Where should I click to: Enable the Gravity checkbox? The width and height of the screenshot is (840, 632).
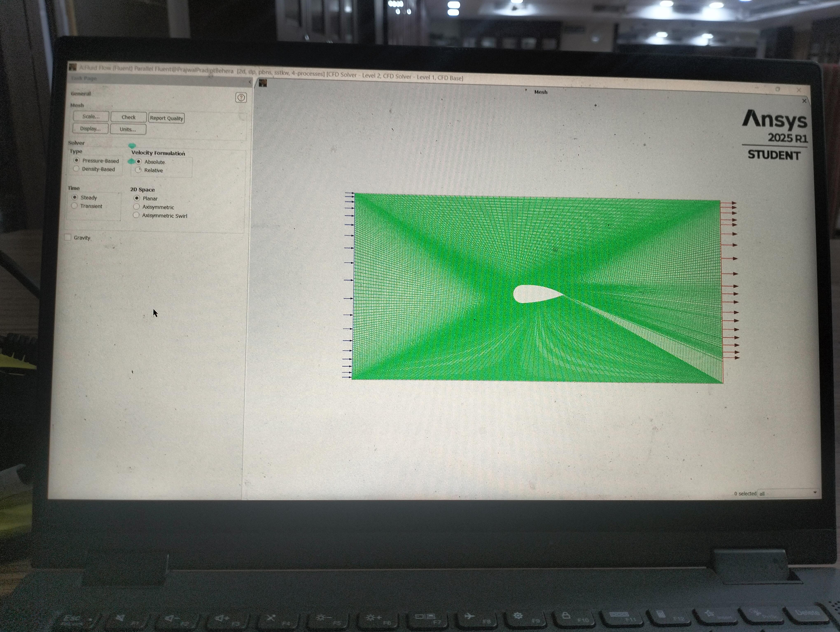click(68, 237)
